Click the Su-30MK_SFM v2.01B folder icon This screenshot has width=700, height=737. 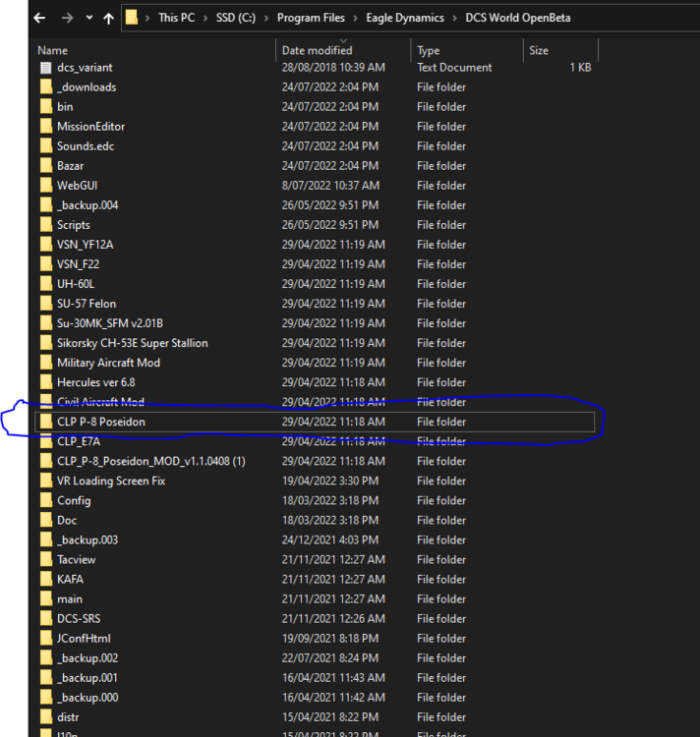click(x=45, y=323)
